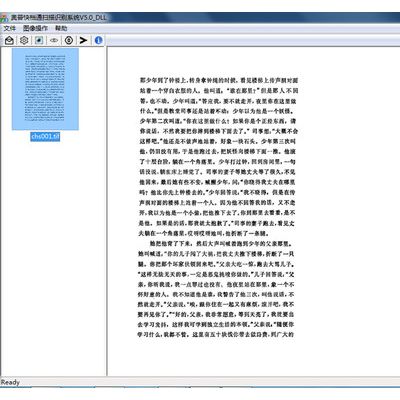Click the blue info icon
Image resolution: width=400 pixels, height=400 pixels.
[98, 40]
